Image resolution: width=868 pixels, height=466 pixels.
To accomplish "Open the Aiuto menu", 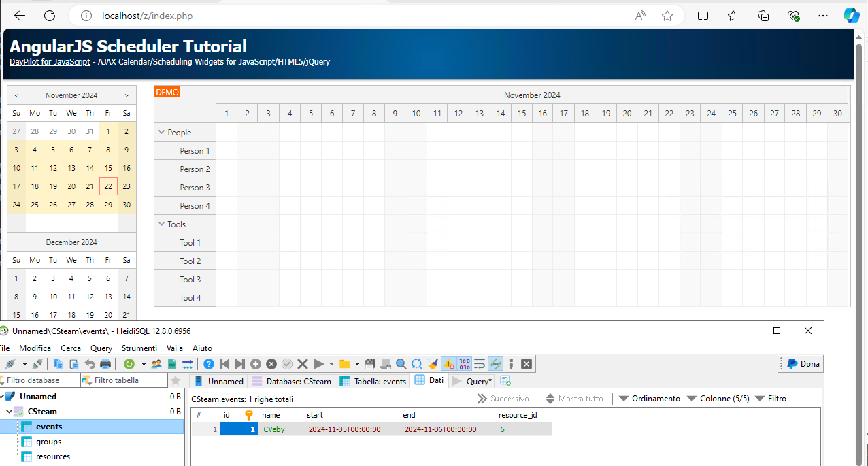I will tap(203, 348).
